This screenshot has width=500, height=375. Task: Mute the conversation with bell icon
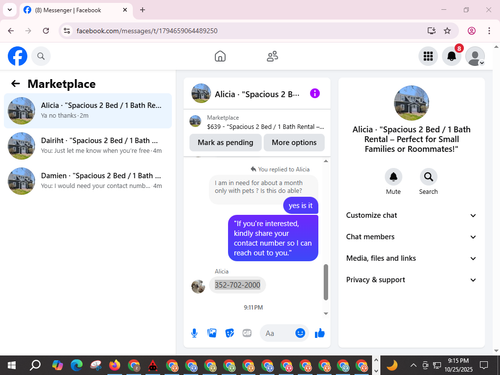pyautogui.click(x=393, y=177)
